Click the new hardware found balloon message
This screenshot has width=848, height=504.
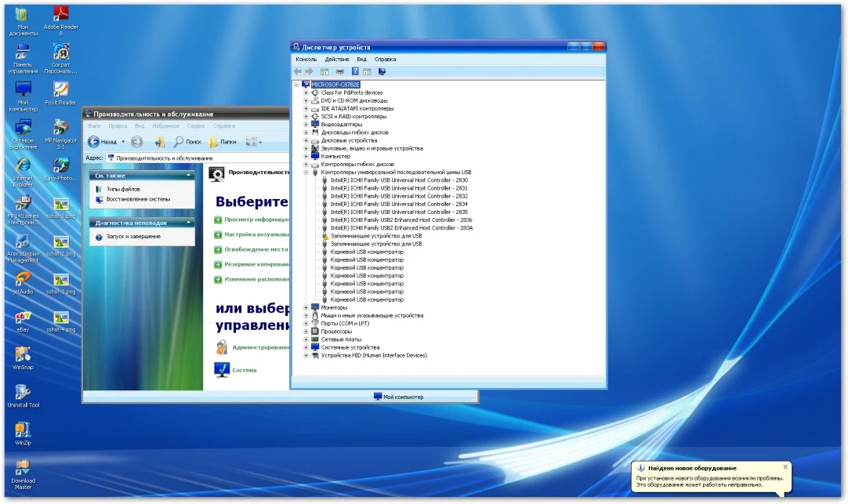(709, 482)
